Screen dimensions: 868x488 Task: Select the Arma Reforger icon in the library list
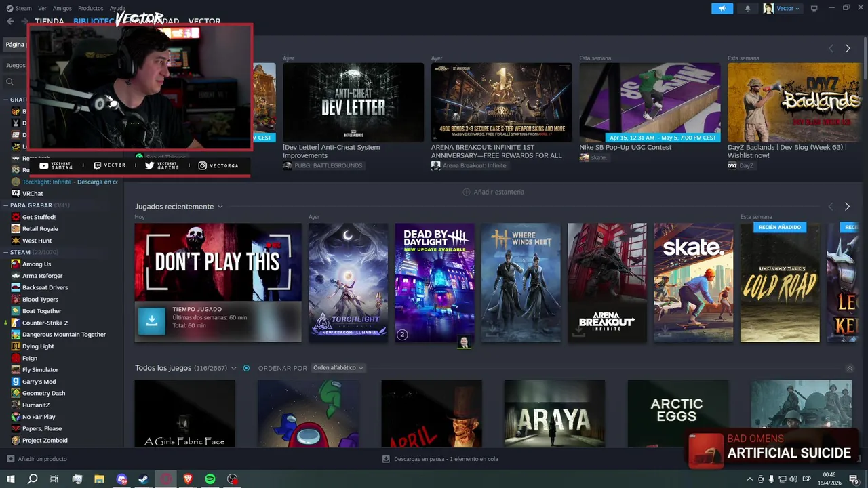coord(16,276)
